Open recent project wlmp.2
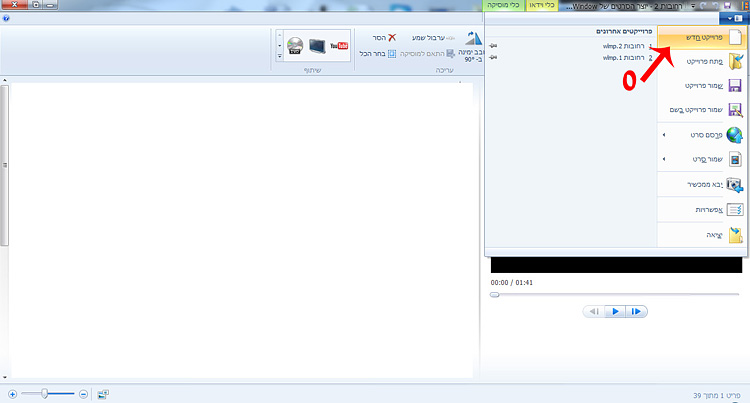The image size is (750, 403). (625, 46)
